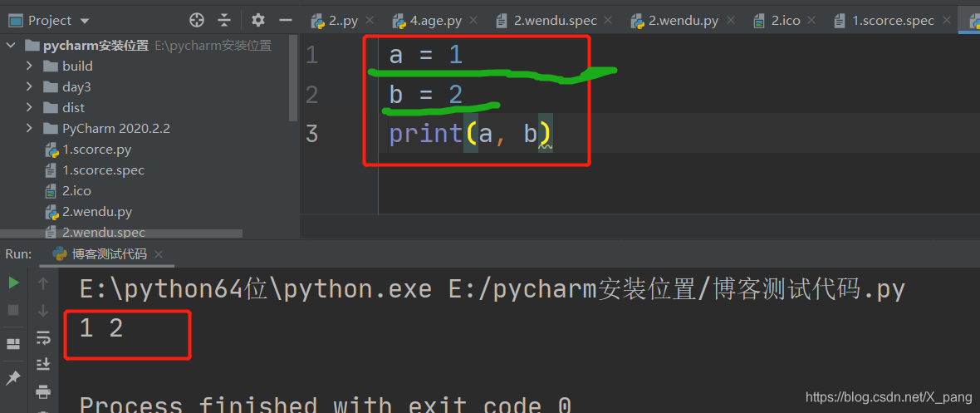Click the E:/pycharm安装位置/博客测试代码.py path in console

[x=677, y=290]
